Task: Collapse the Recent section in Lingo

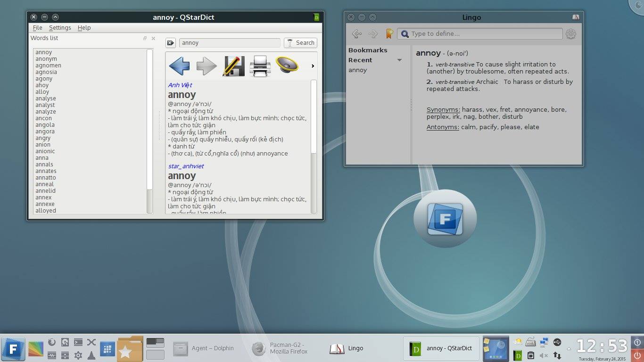Action: (x=399, y=60)
